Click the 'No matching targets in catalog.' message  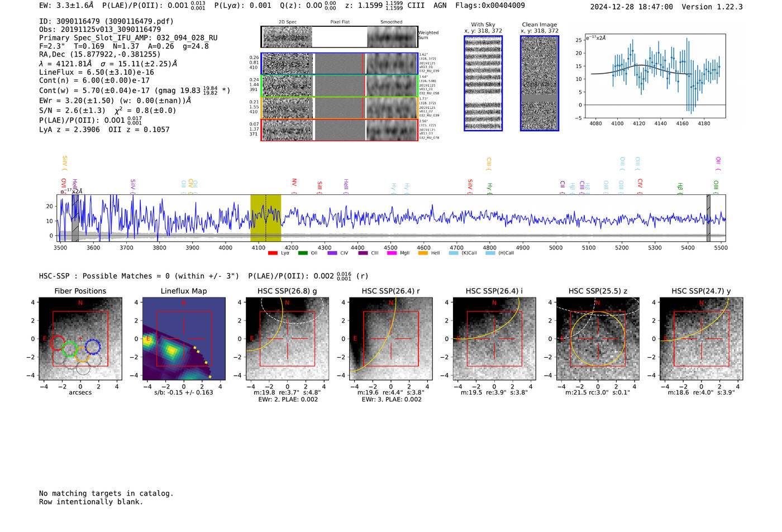[x=106, y=493]
